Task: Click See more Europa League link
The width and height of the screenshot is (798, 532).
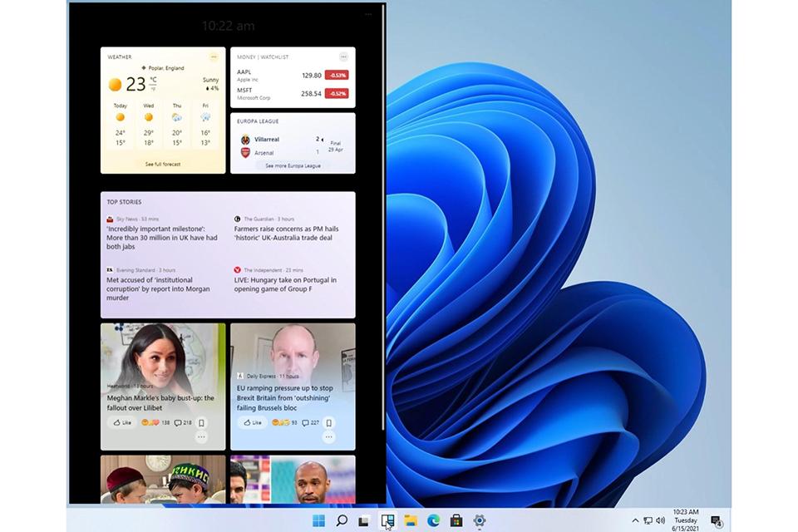Action: [x=293, y=166]
